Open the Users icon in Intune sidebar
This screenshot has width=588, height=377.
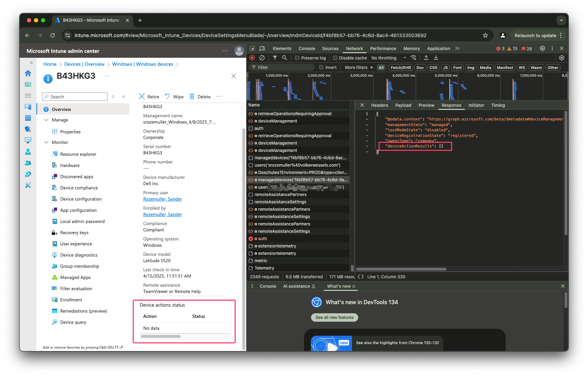click(28, 152)
